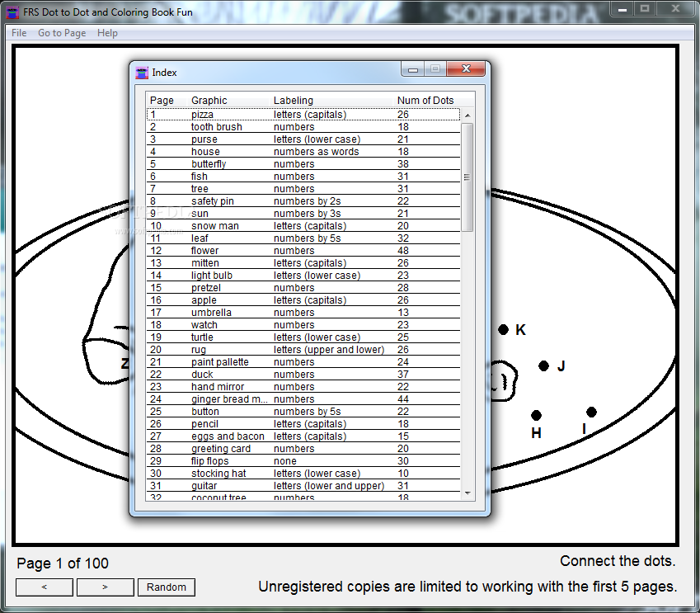
Task: Select the ginger bread m... row
Action: click(303, 399)
